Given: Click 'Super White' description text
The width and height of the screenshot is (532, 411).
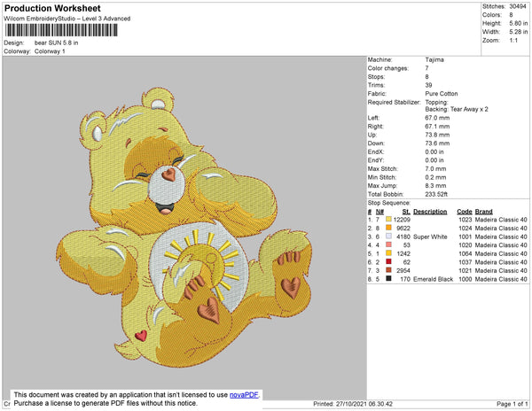Looking at the screenshot, I should click(x=430, y=237).
